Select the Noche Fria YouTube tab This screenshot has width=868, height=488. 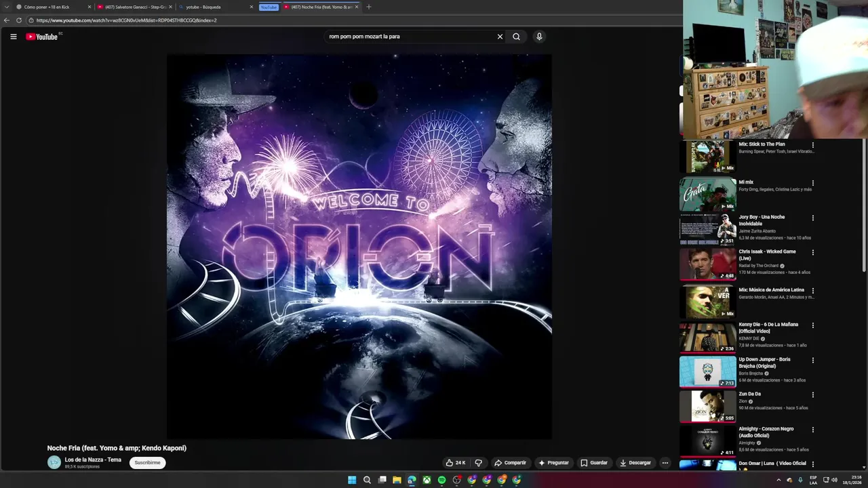click(x=320, y=7)
